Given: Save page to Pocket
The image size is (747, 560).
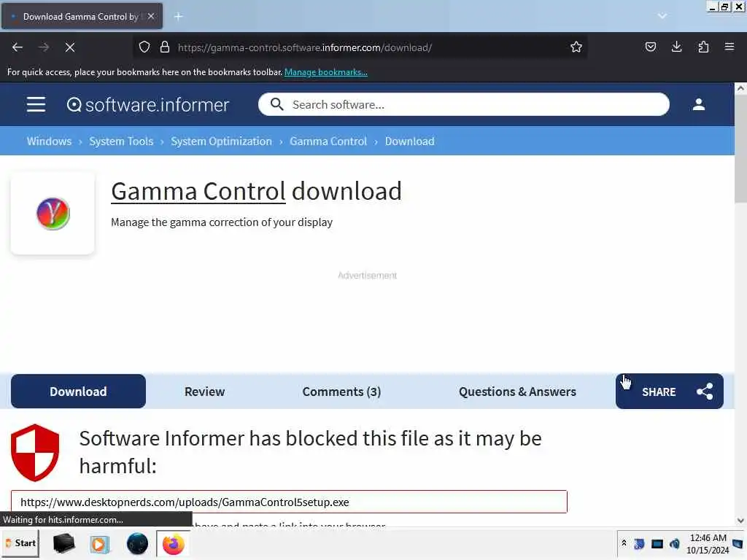Looking at the screenshot, I should [x=650, y=47].
